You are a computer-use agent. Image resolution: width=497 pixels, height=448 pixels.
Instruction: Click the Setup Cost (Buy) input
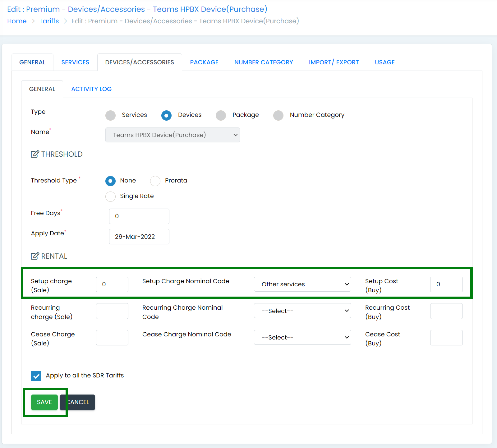(x=446, y=284)
